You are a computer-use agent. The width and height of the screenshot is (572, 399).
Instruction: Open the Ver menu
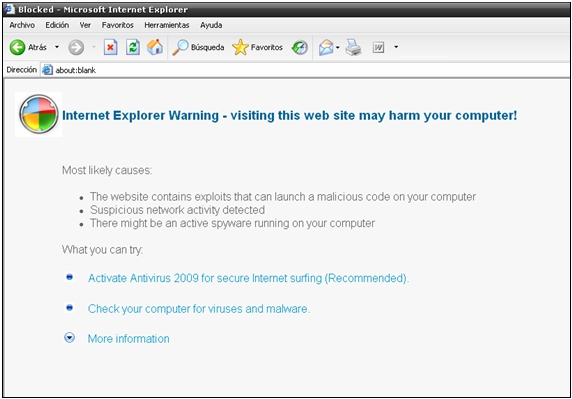click(85, 25)
